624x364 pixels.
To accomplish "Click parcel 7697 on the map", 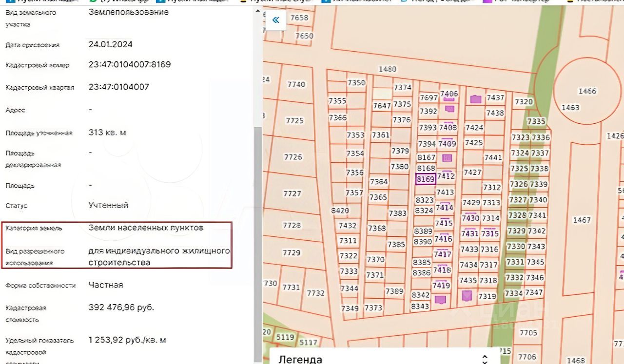I will 429,98.
